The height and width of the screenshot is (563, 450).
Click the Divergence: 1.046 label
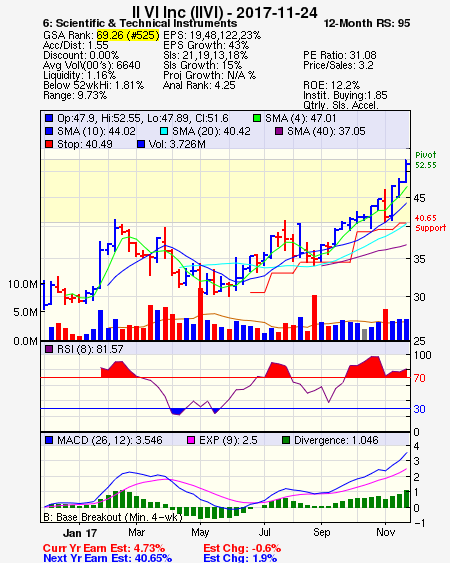click(336, 440)
